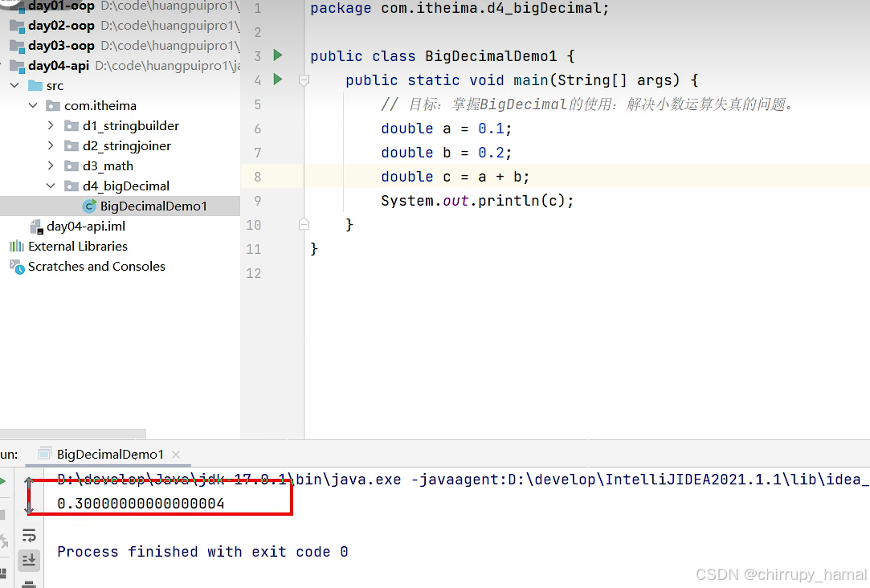
Task: Select day04-api.iml file
Action: (86, 227)
